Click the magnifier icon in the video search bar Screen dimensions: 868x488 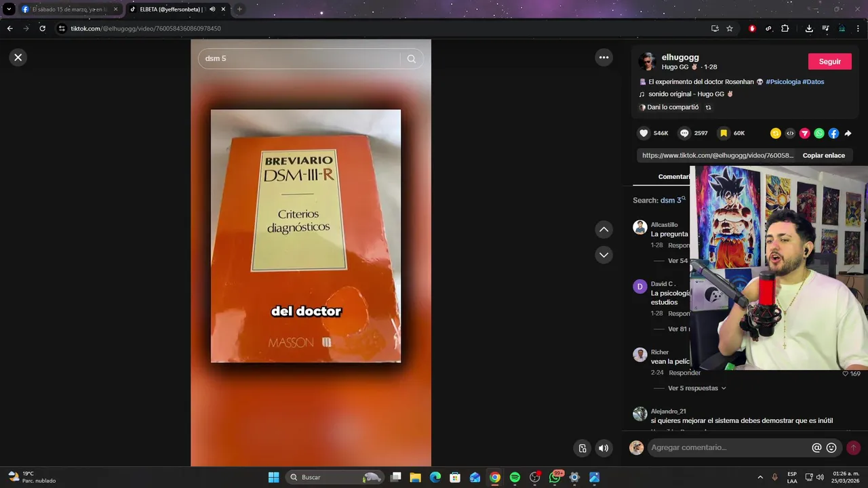[411, 59]
